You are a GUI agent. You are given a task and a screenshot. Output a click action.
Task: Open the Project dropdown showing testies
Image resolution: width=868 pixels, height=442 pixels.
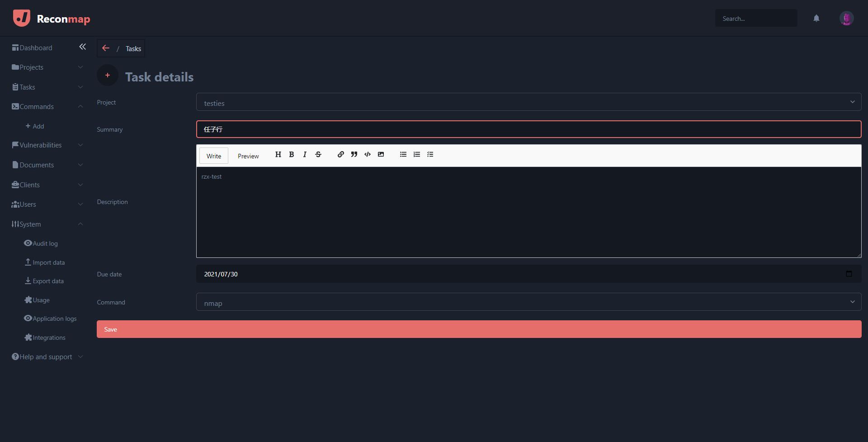pyautogui.click(x=528, y=102)
